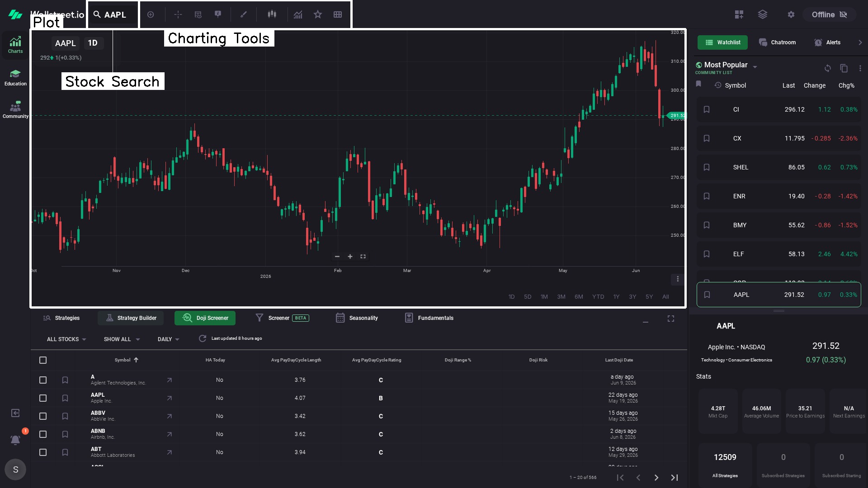868x488 pixels.
Task: Set chart range to 5Y
Action: coord(649,297)
